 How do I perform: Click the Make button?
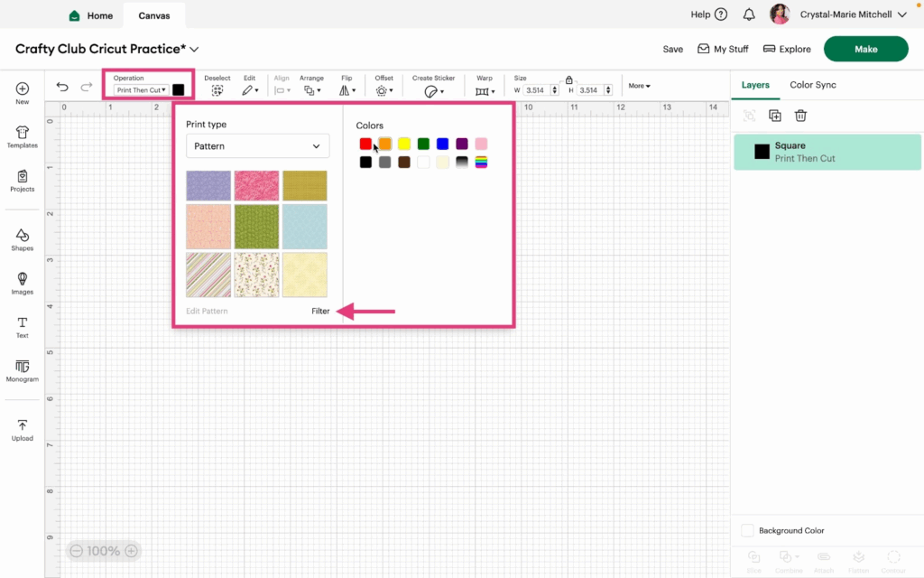point(865,49)
